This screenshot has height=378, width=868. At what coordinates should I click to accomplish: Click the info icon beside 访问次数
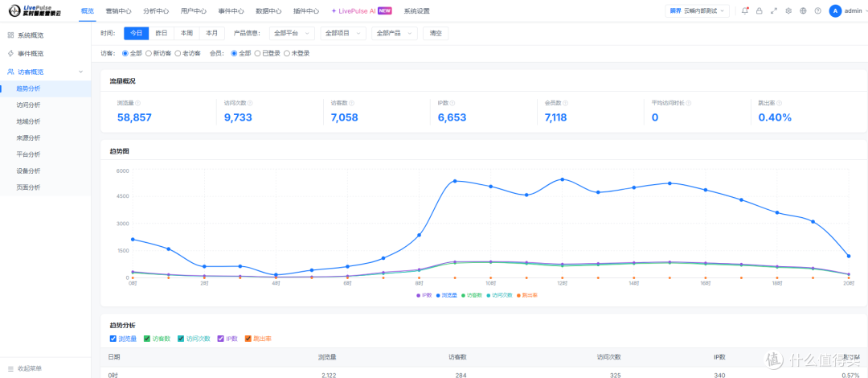click(x=250, y=103)
